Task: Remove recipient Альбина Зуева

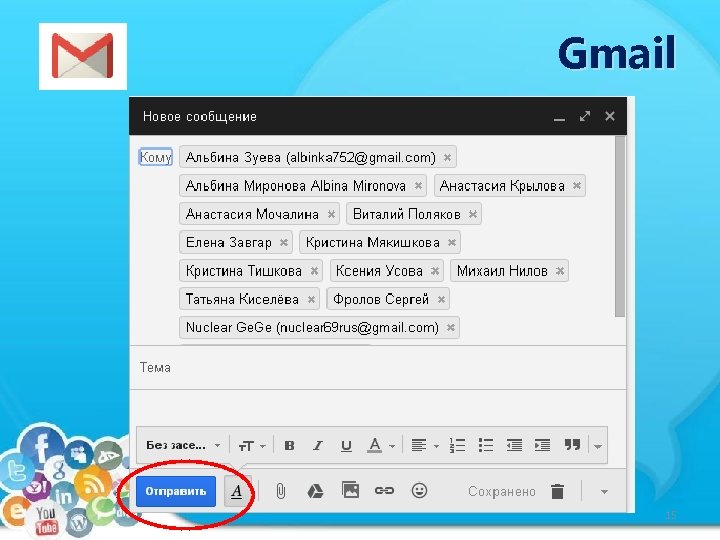Action: point(447,158)
